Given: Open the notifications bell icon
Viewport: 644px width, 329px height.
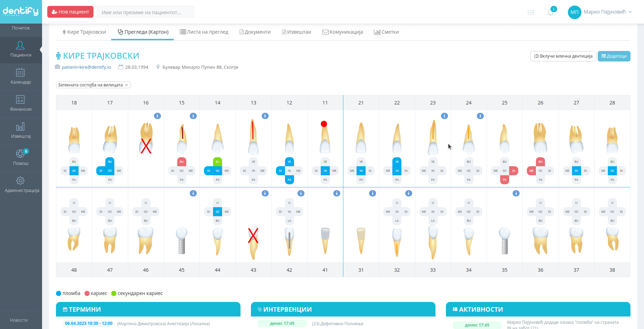Looking at the screenshot, I should click(551, 12).
